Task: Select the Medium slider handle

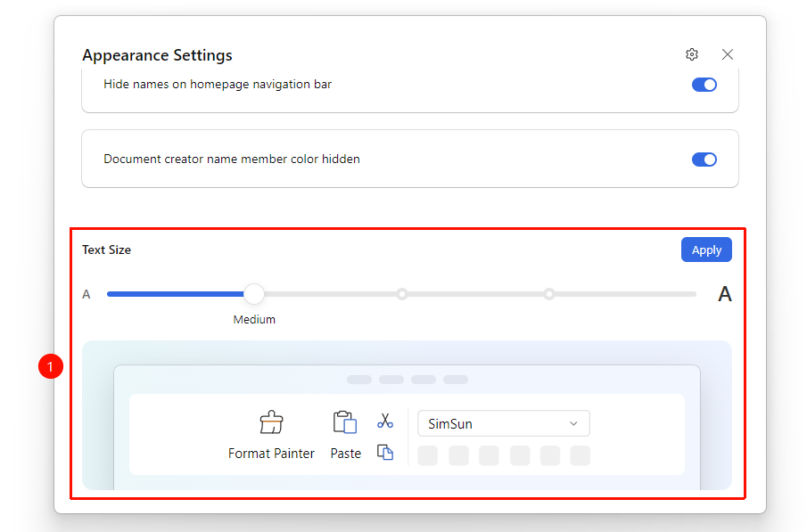Action: coord(254,294)
